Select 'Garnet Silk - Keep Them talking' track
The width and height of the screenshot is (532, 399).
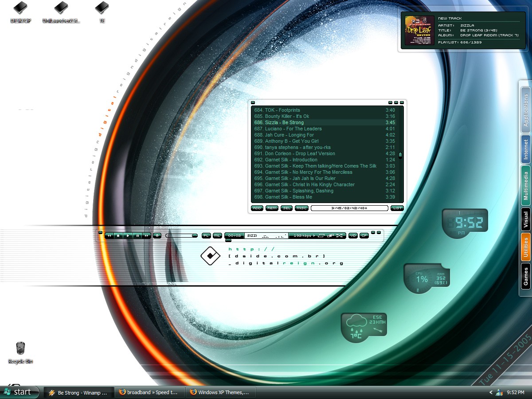coord(325,166)
